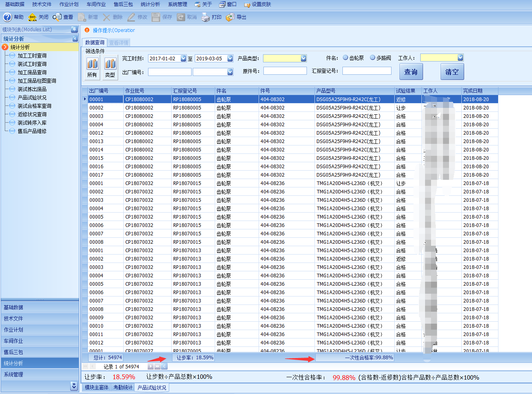
Task: Export data with the 导出 toolbar icon
Action: coord(230,17)
